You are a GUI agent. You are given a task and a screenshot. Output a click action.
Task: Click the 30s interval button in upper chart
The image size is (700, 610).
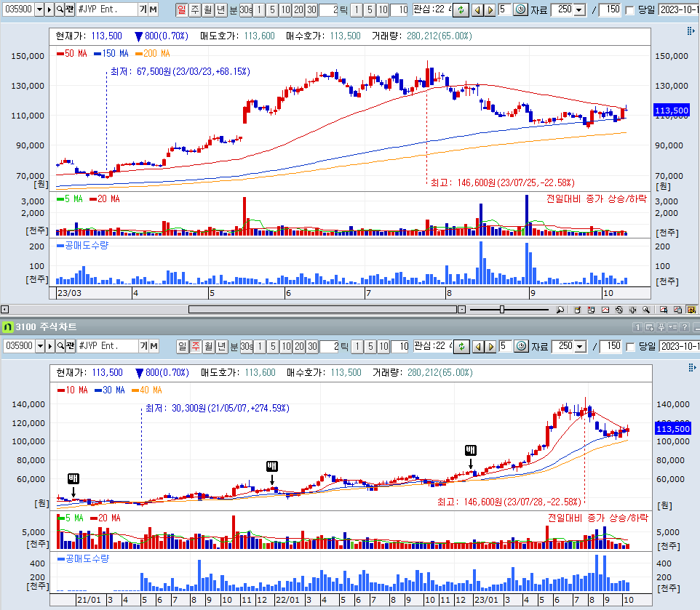[x=246, y=9]
